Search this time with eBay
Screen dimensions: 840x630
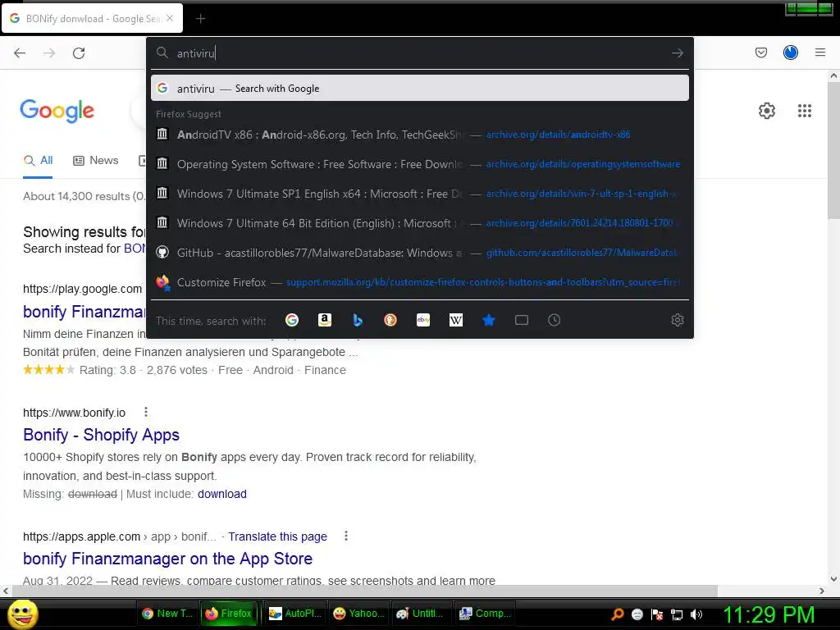tap(423, 321)
